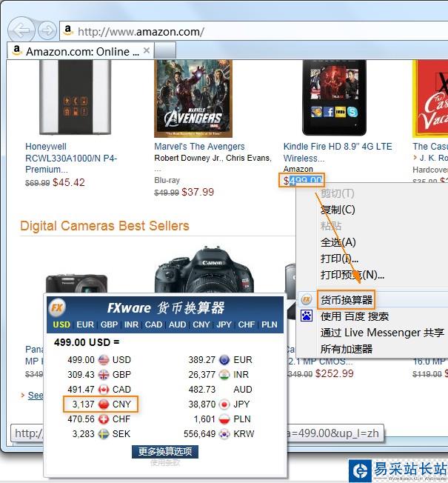The image size is (448, 483).
Task: Select PLN in the currency bar
Action: coord(270,324)
